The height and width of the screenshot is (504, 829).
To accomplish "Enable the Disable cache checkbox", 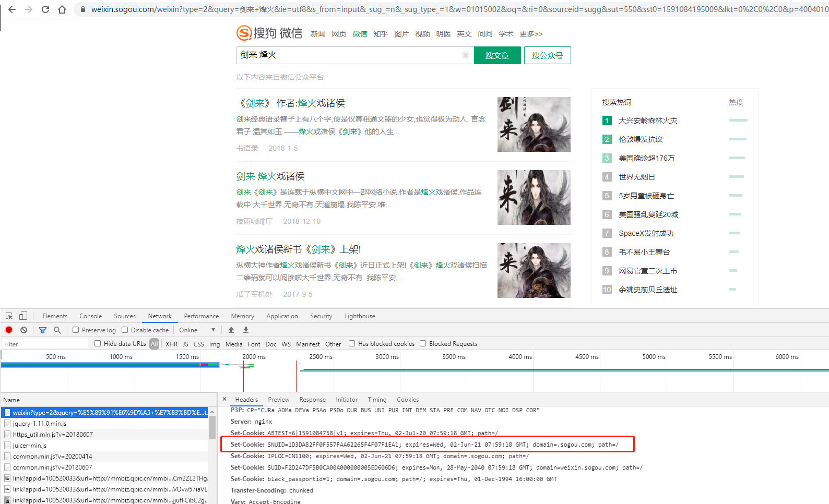I will (125, 330).
